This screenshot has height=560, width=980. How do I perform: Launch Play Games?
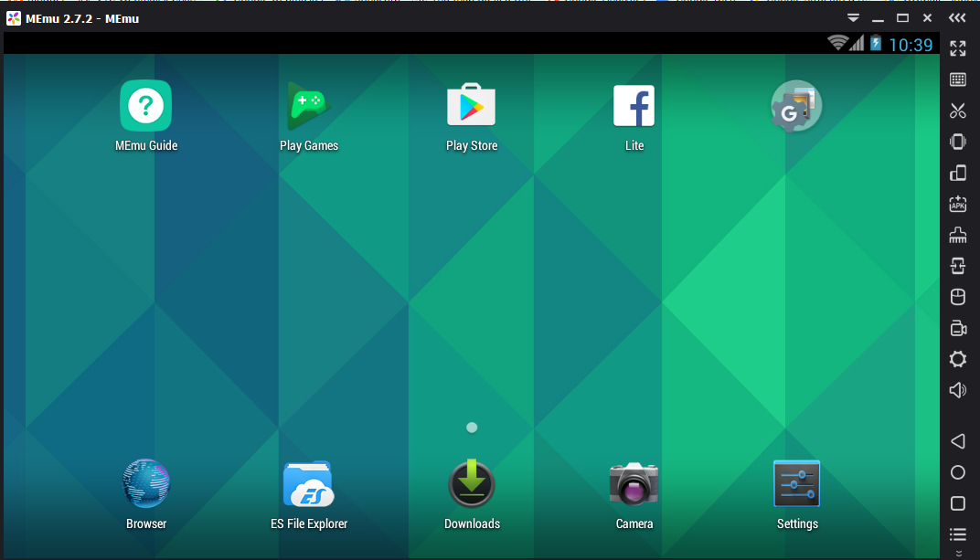308,105
